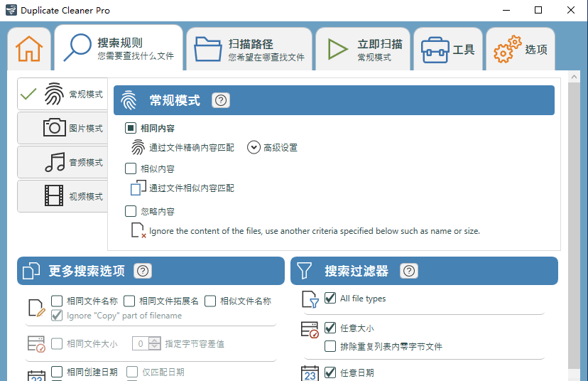Check 相似文件名称 option

210,301
